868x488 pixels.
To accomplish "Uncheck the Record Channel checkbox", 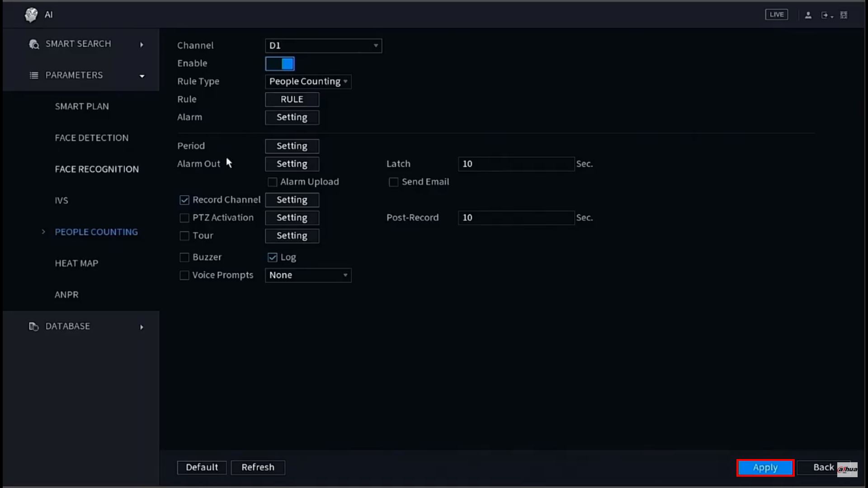I will 184,200.
